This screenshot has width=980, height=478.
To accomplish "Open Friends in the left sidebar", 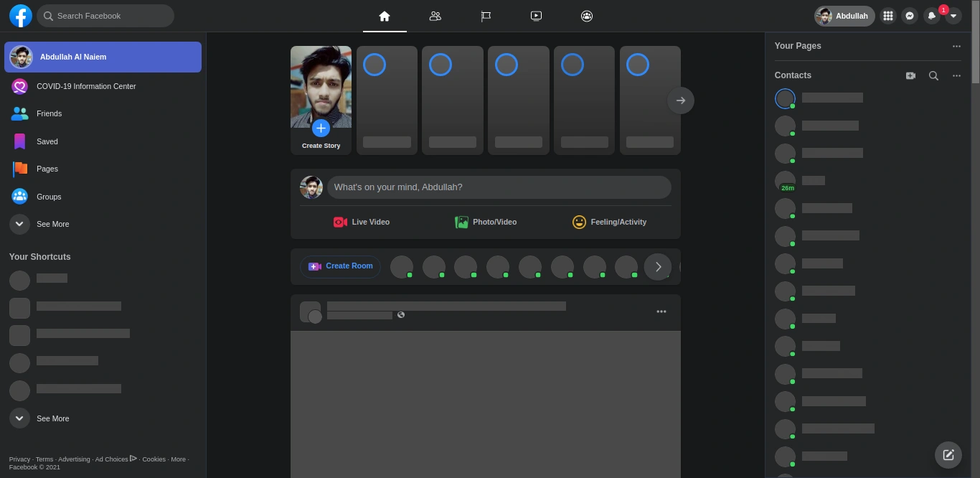I will (103, 113).
